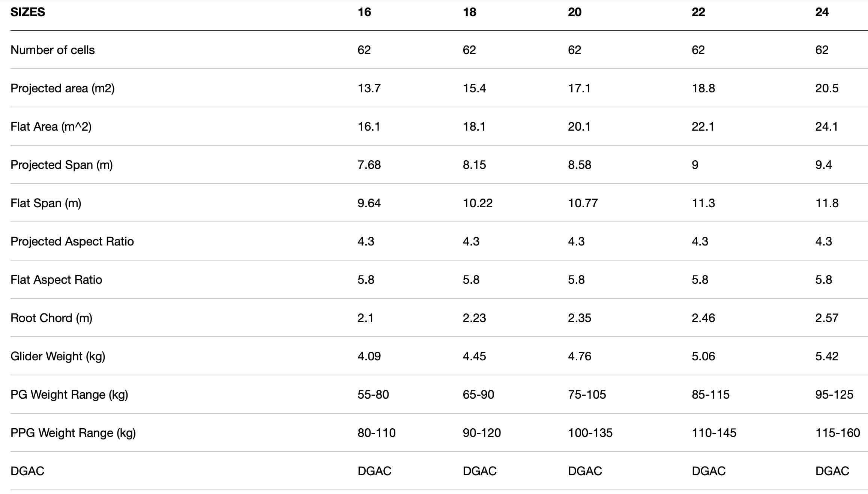Click the DGAC row label
868x494 pixels.
pyautogui.click(x=27, y=471)
